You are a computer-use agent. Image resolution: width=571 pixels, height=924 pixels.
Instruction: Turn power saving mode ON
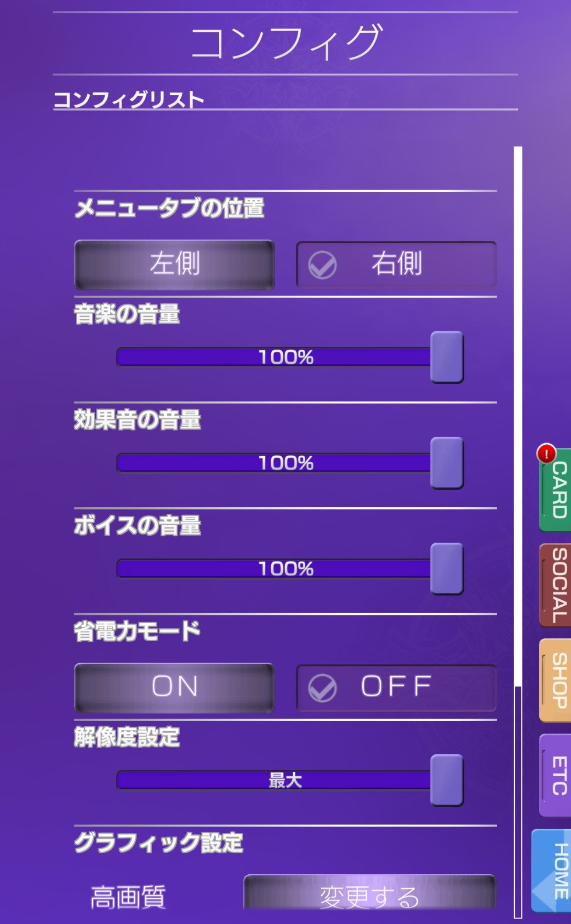click(174, 688)
